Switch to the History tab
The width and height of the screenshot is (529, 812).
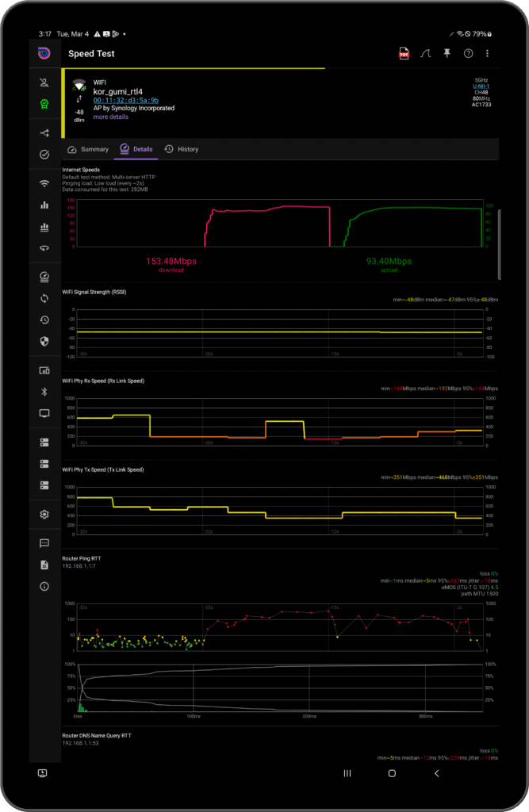point(182,149)
